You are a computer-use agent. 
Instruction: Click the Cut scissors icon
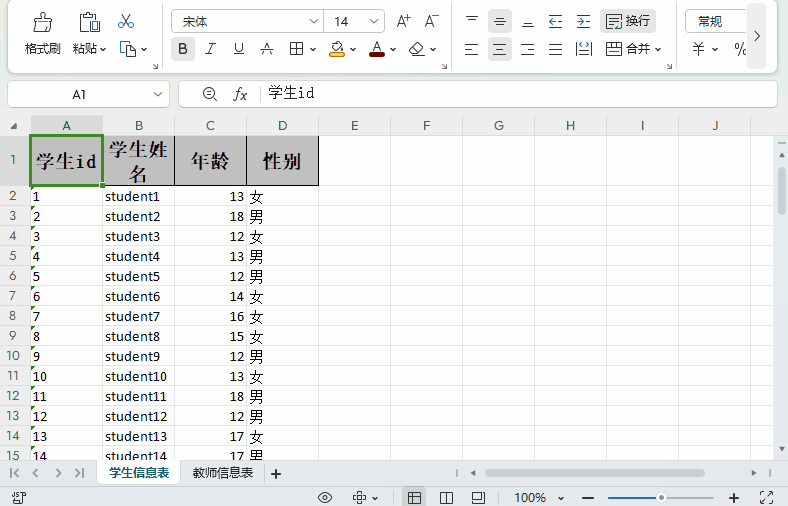pyautogui.click(x=126, y=21)
